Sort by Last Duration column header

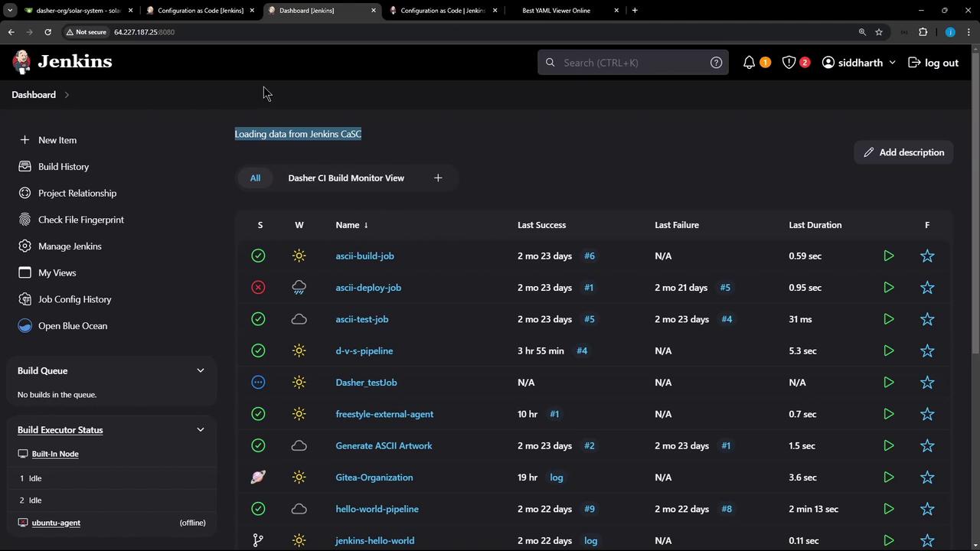tap(815, 225)
